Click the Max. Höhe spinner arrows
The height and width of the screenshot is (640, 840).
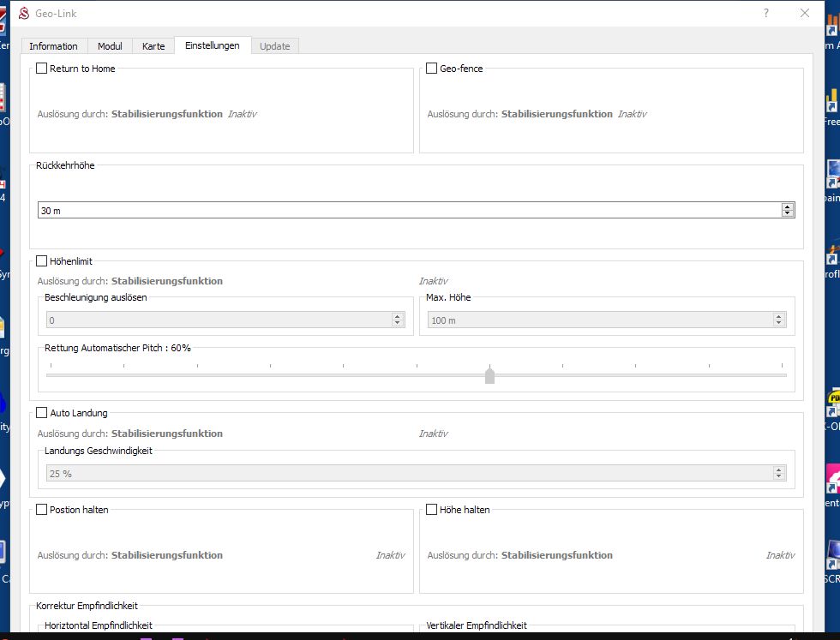pyautogui.click(x=779, y=320)
